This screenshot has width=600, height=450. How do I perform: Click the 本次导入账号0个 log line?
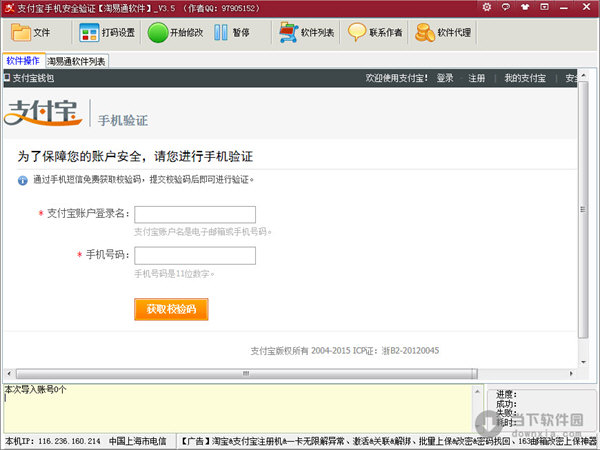pyautogui.click(x=35, y=390)
